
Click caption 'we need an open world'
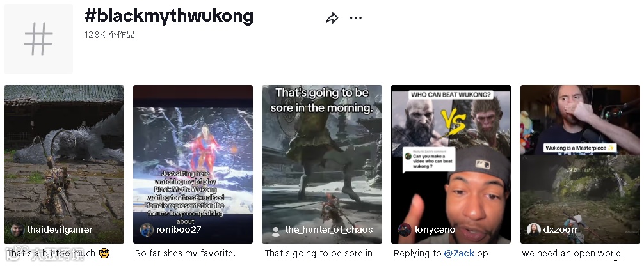(x=571, y=253)
